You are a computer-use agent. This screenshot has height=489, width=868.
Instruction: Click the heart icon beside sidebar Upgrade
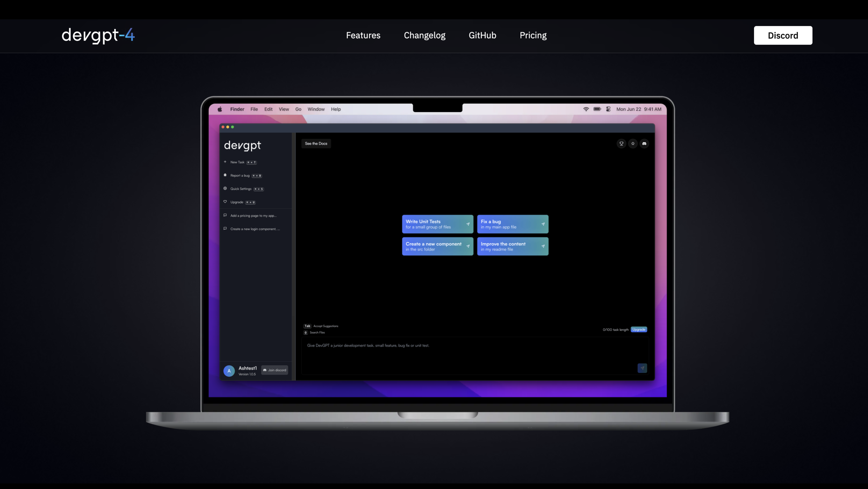click(x=225, y=202)
